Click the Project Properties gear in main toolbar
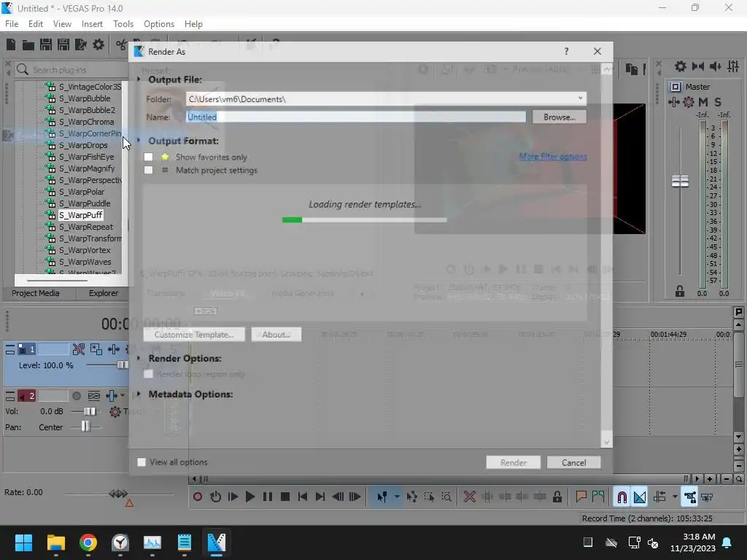This screenshot has width=747, height=560. 98,44
